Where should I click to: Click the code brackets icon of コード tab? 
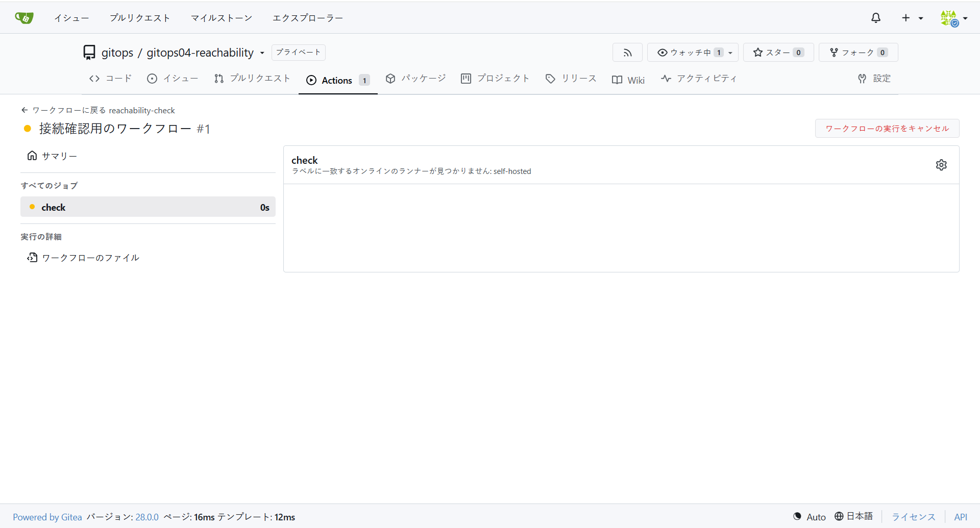[94, 79]
